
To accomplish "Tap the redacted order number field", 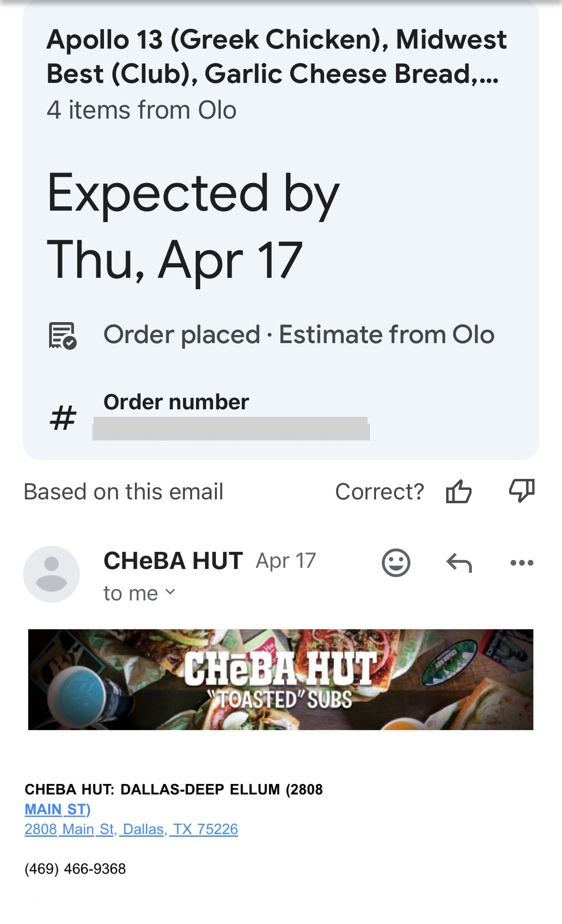I will [231, 428].
